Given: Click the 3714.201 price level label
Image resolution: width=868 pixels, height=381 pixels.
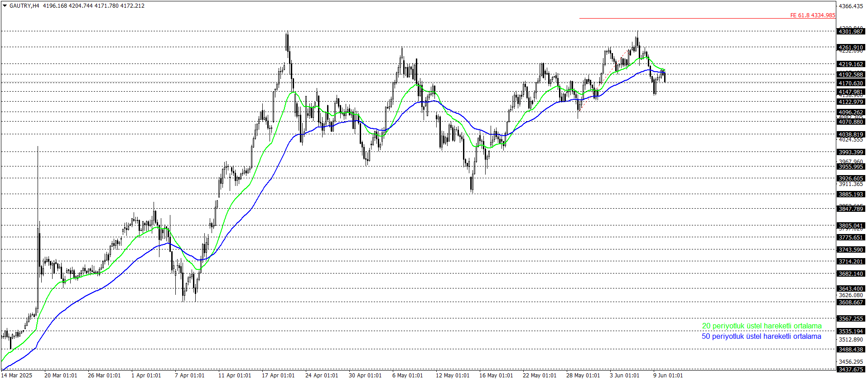Looking at the screenshot, I should 851,262.
